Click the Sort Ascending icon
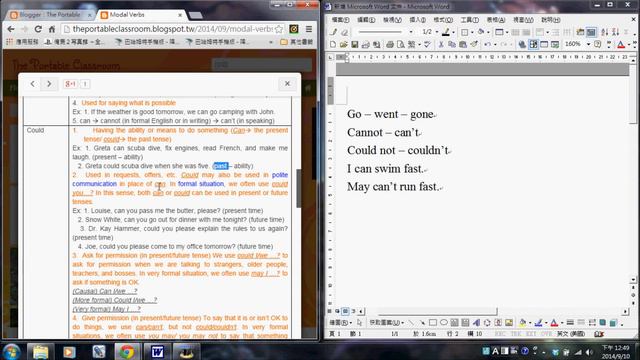This screenshot has height=360, width=640. (604, 32)
